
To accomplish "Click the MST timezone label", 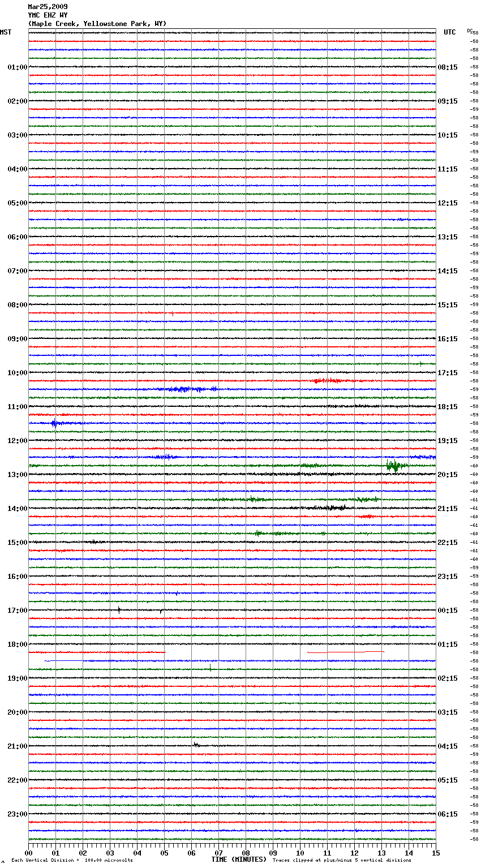I will click(x=6, y=32).
